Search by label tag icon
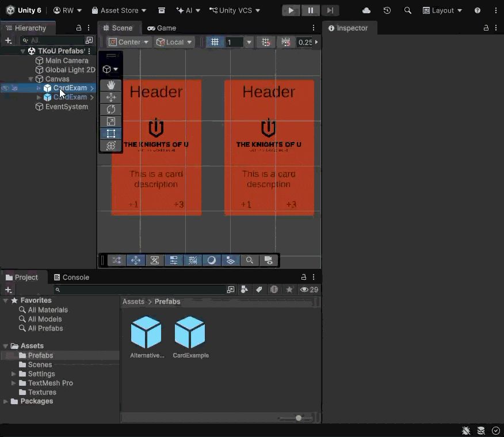 (259, 290)
